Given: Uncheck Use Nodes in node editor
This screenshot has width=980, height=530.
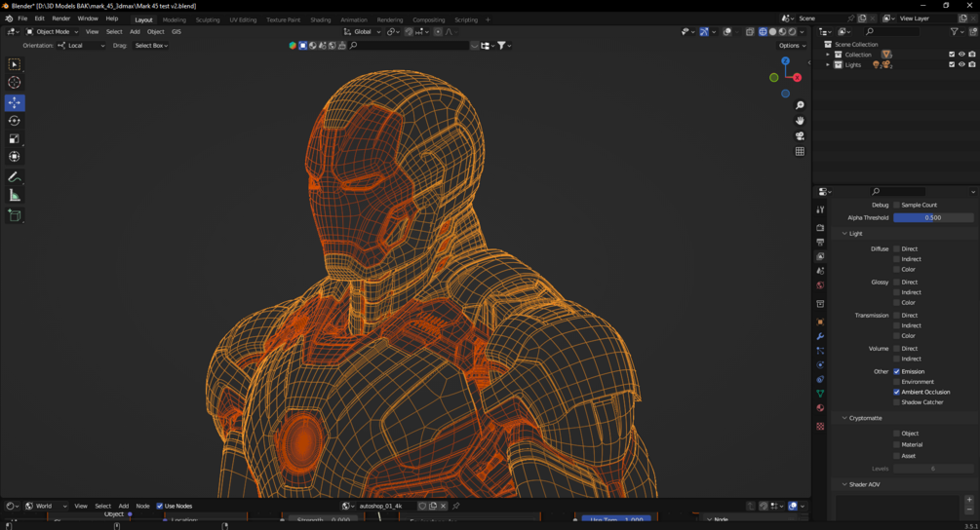Looking at the screenshot, I should [x=159, y=507].
